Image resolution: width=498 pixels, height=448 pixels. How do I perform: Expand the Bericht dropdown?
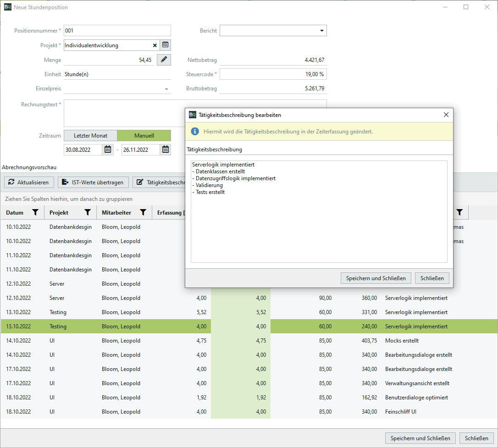321,31
